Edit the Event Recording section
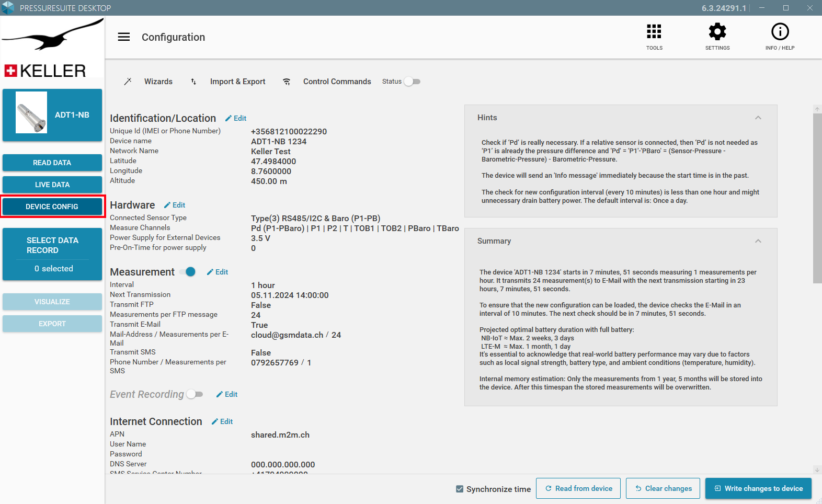 click(x=227, y=394)
